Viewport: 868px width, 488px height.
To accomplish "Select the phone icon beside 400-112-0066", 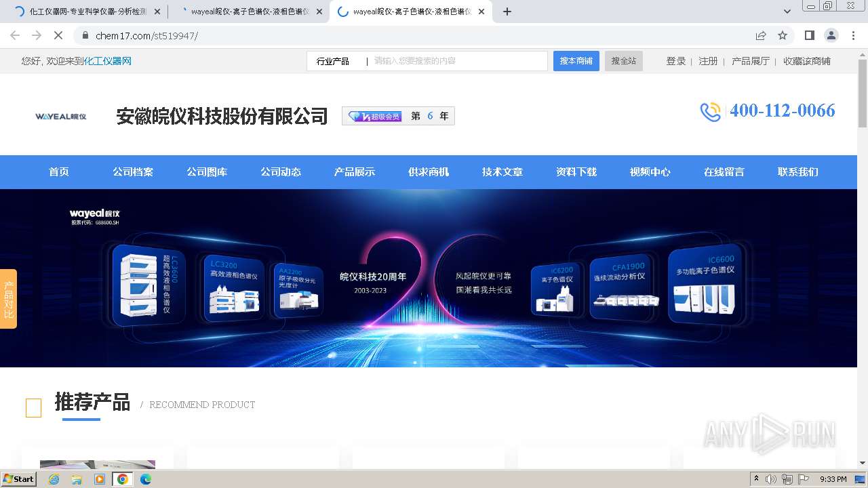I will pos(711,112).
